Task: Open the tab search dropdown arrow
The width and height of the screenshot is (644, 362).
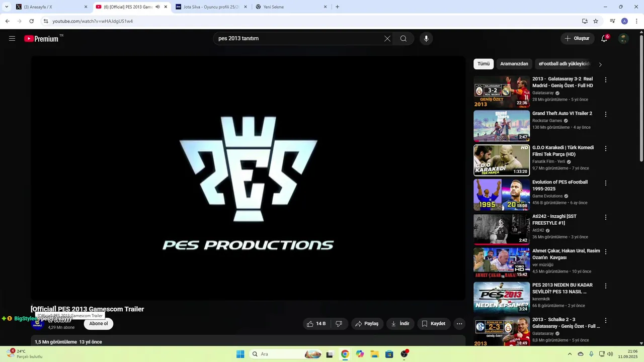Action: (7, 7)
